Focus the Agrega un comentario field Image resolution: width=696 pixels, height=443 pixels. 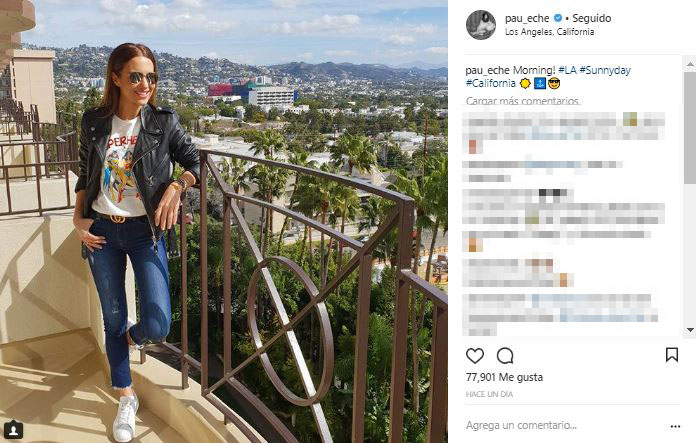(564, 425)
